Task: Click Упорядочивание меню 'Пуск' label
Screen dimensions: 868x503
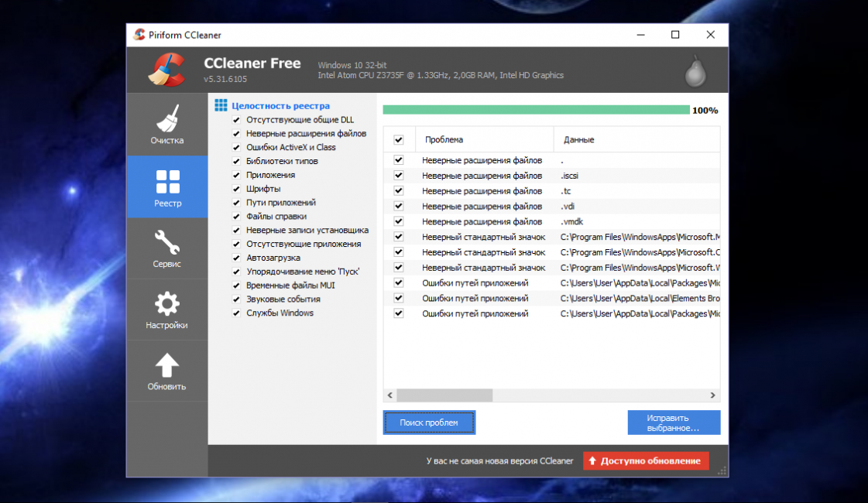Action: [303, 272]
